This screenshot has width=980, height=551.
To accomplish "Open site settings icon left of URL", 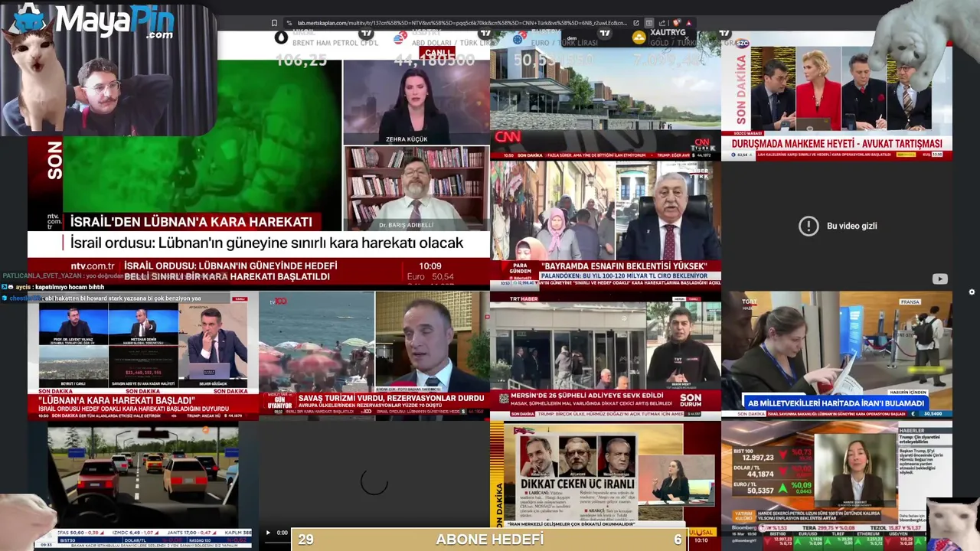I will click(289, 23).
